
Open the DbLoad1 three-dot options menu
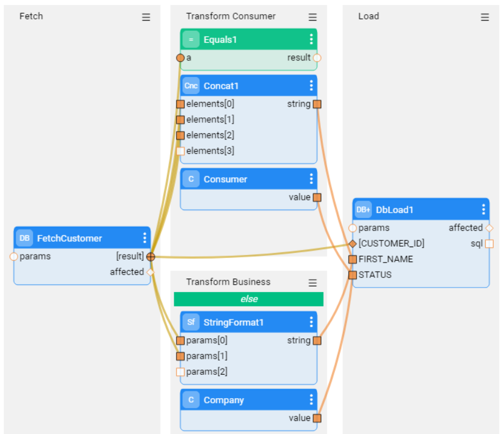pyautogui.click(x=483, y=210)
